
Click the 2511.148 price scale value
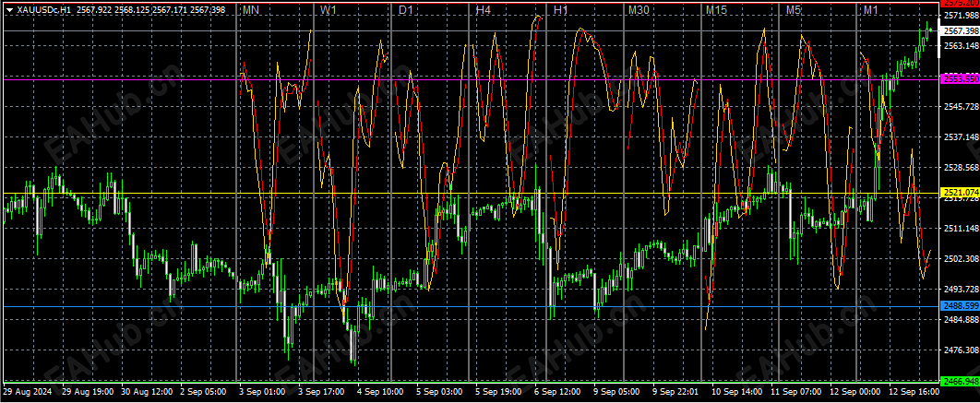(x=962, y=228)
